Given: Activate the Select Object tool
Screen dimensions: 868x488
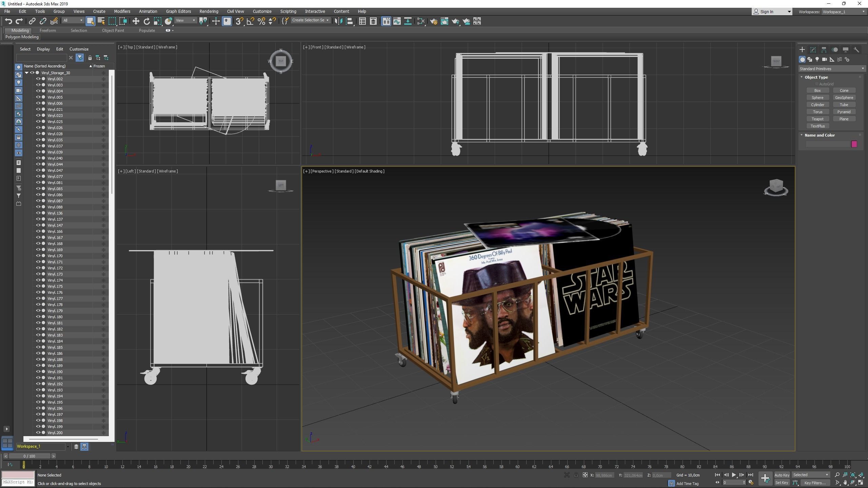Looking at the screenshot, I should (x=90, y=21).
